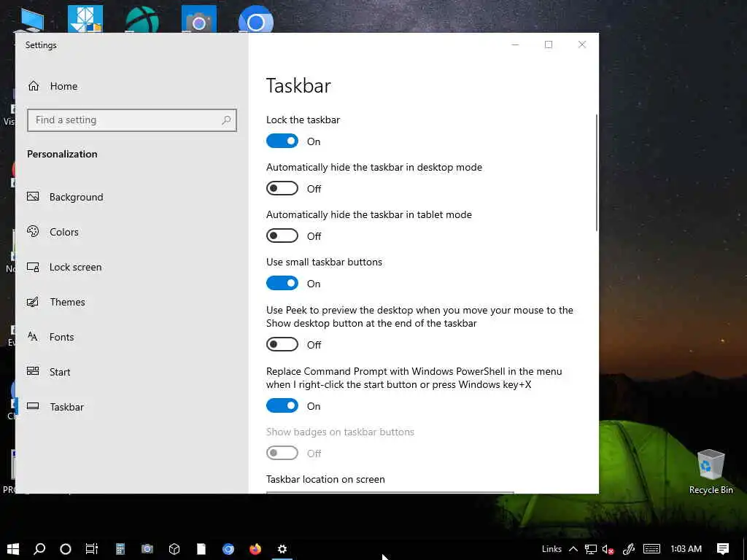Select the Chromium desktop shortcut behind Settings
Viewport: 747px width, 560px height.
click(256, 20)
